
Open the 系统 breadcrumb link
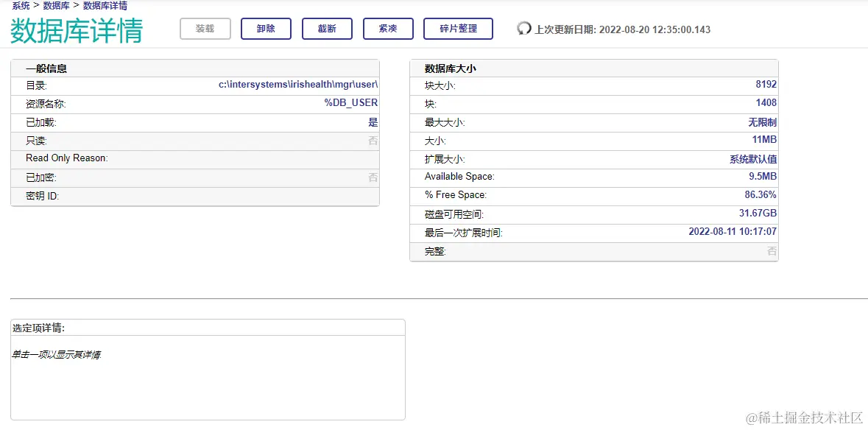point(21,6)
